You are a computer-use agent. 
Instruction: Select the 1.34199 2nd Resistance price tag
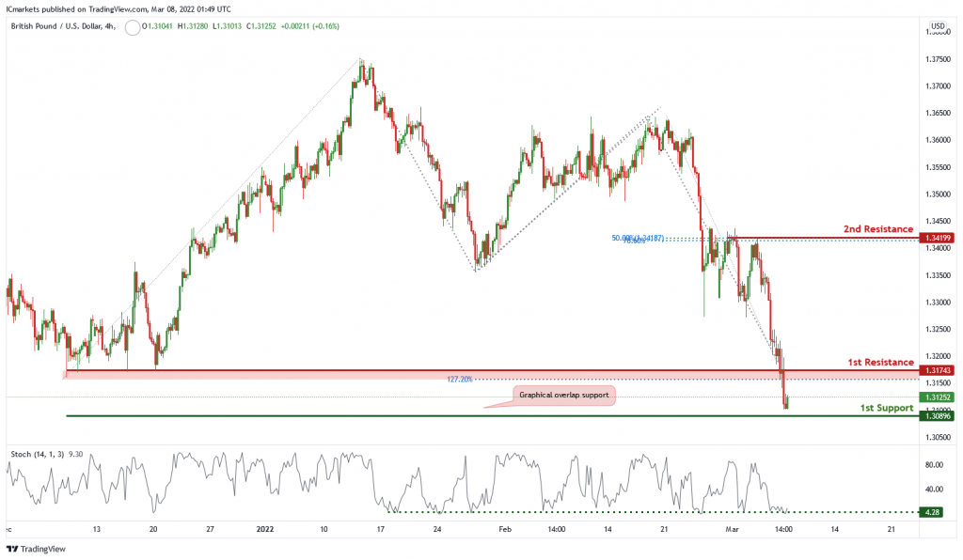(937, 238)
